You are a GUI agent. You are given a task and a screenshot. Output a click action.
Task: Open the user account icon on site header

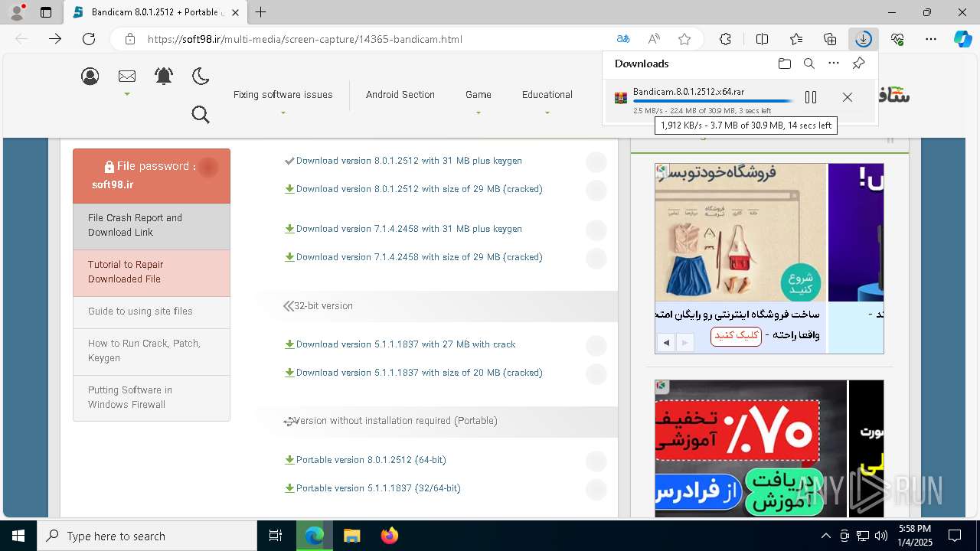click(90, 76)
